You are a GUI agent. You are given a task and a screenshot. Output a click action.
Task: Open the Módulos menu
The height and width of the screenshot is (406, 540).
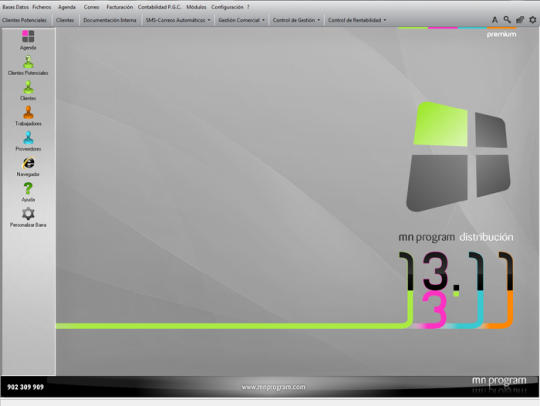[196, 7]
